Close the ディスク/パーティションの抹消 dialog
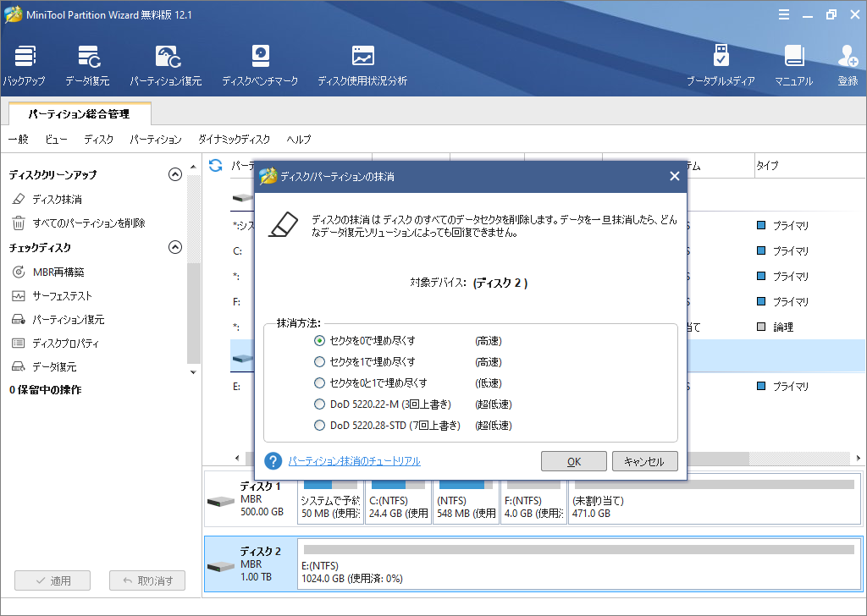Viewport: 867px width, 616px height. click(x=675, y=176)
